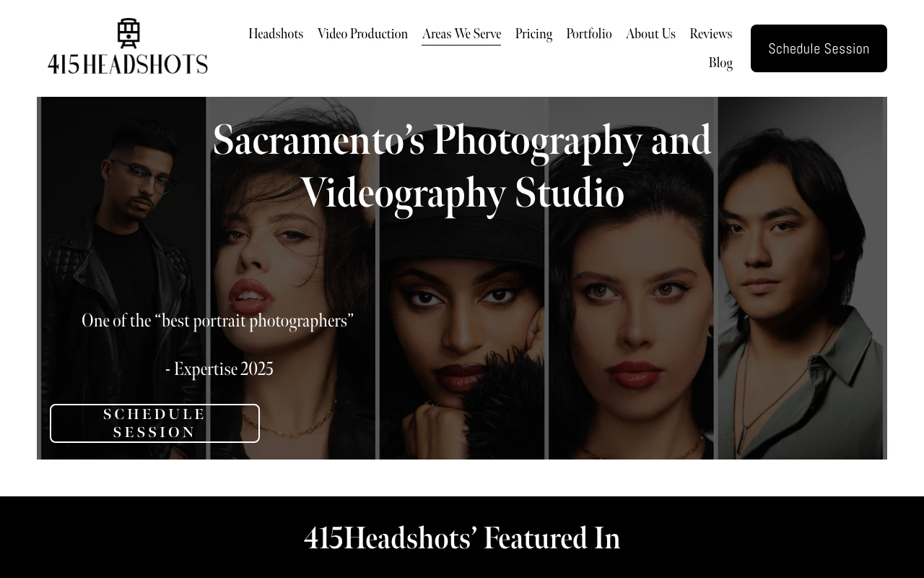Open the Video Production menu item
This screenshot has width=924, height=578.
click(362, 34)
